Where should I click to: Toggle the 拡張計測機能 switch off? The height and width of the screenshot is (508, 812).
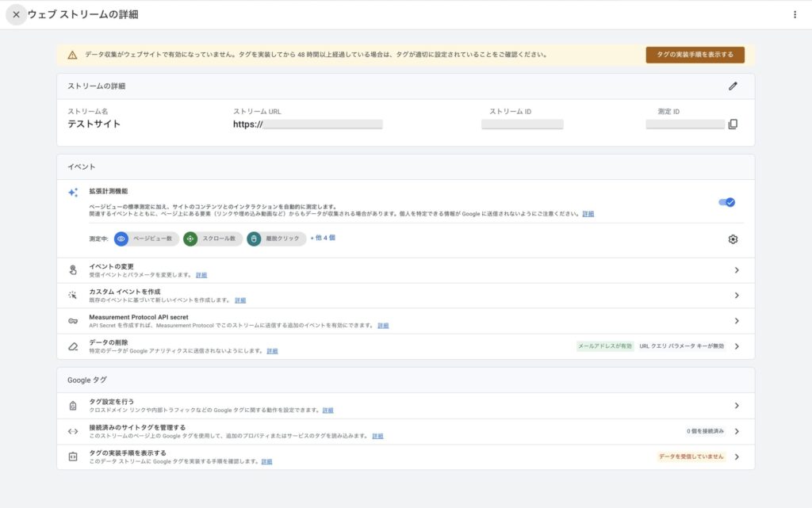[x=726, y=202]
